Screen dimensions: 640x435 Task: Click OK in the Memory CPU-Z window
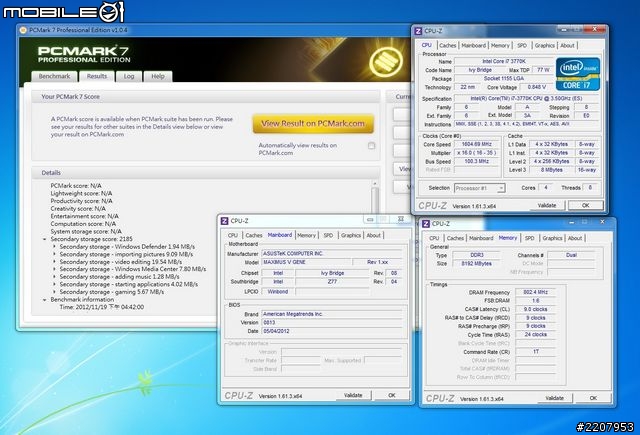[593, 398]
